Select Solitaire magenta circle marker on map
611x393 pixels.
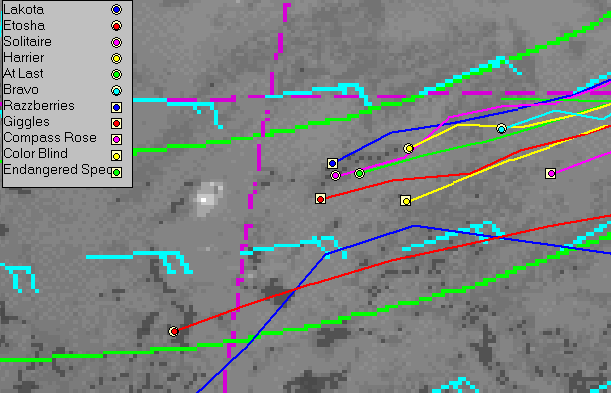[336, 175]
